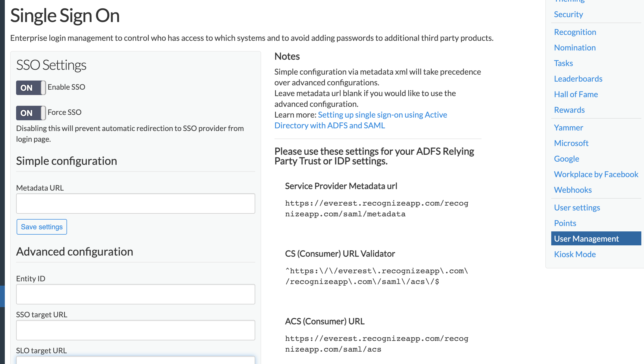Open the Nomination sidebar link
Screen dimensions: 644x364
click(575, 48)
